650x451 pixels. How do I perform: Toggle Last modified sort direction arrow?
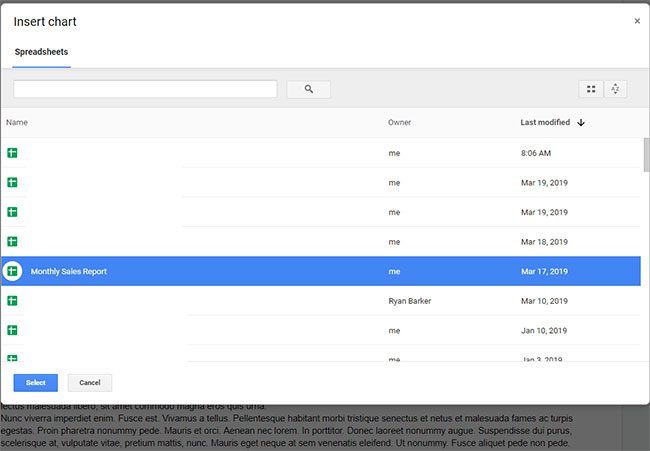pyautogui.click(x=581, y=123)
